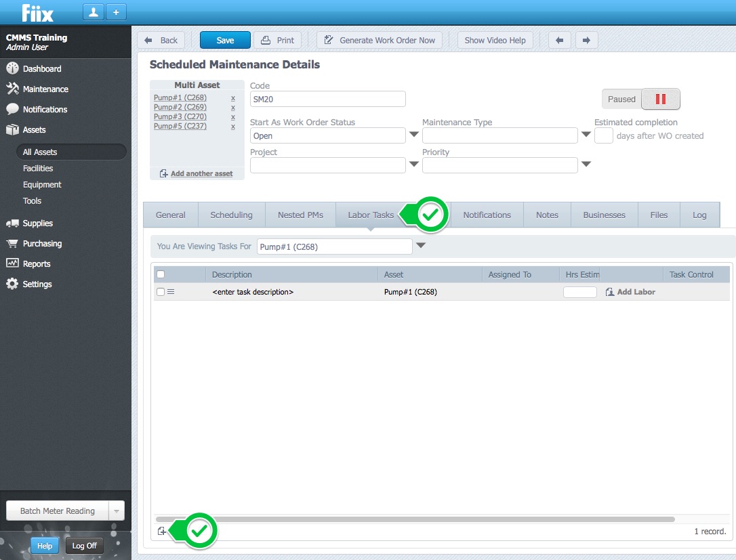Switch to the Businesses tab
The height and width of the screenshot is (560, 736).
coord(604,215)
